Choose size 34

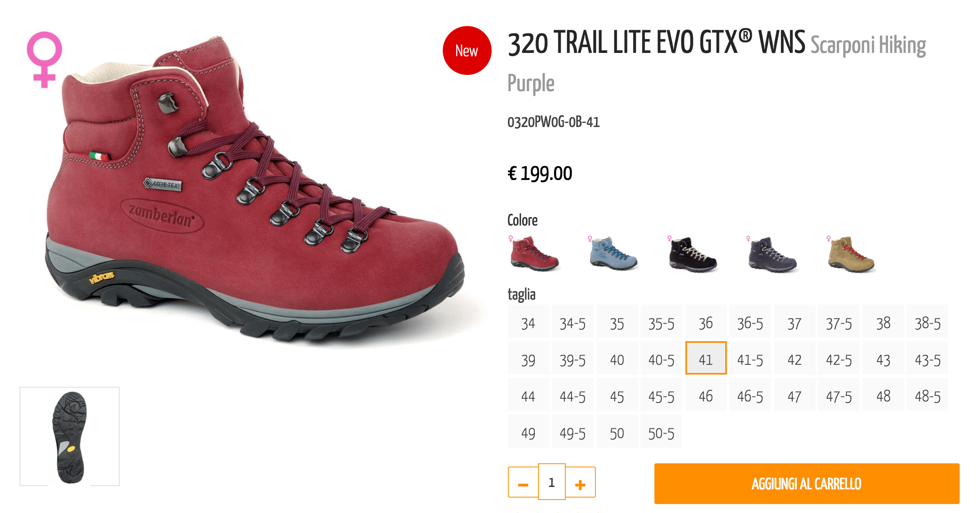coord(528,322)
